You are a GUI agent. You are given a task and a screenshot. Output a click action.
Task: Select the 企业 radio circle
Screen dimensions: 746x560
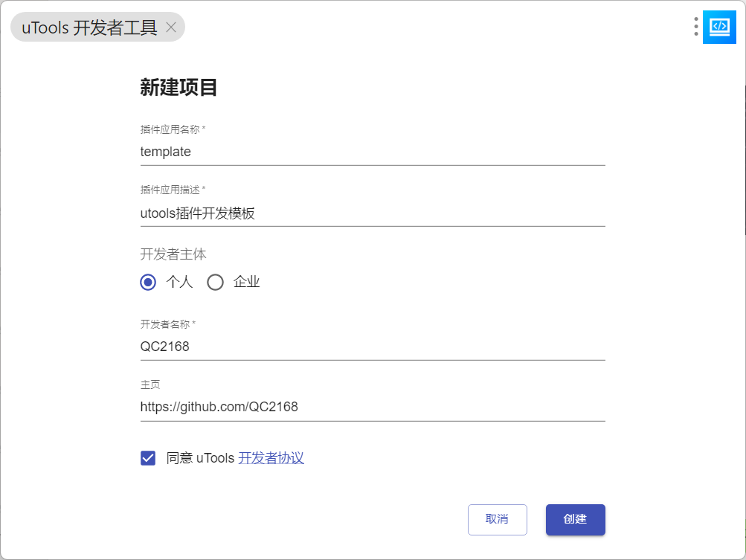click(x=215, y=282)
